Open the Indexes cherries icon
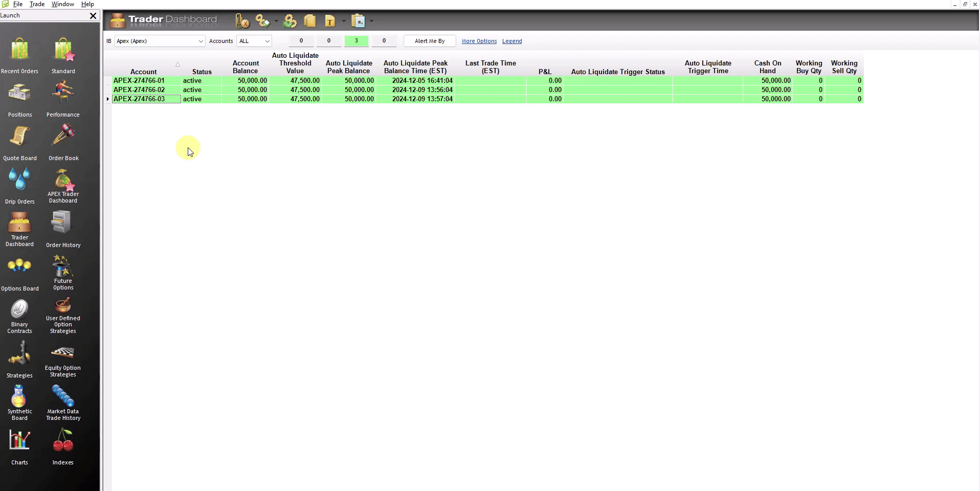This screenshot has height=491, width=980. tap(63, 441)
